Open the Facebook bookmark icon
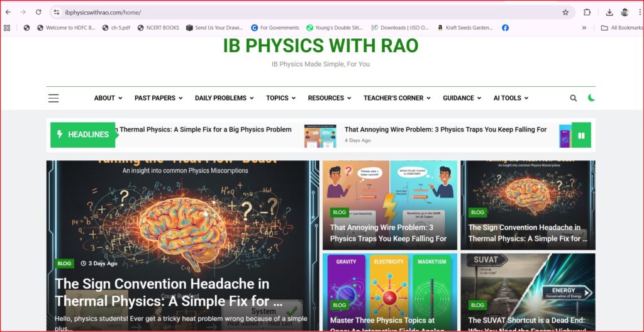The height and width of the screenshot is (332, 644). point(505,28)
